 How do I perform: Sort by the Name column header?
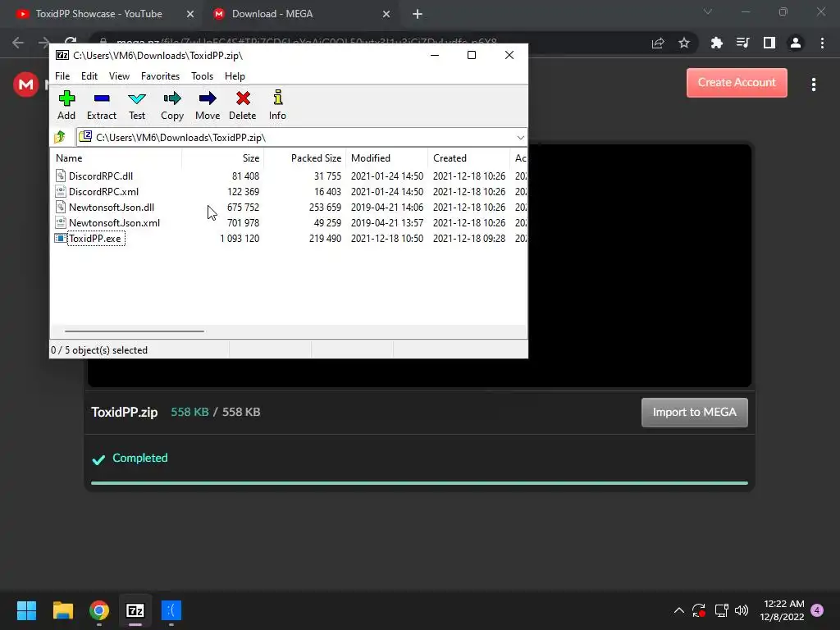click(116, 158)
